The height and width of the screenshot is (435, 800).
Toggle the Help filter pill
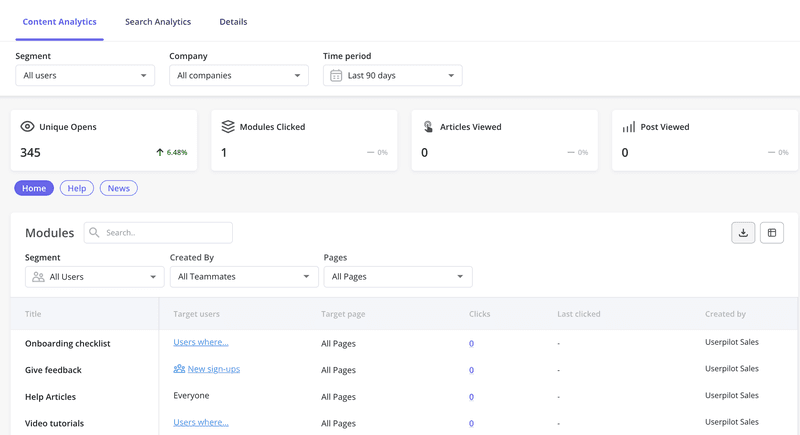(77, 188)
